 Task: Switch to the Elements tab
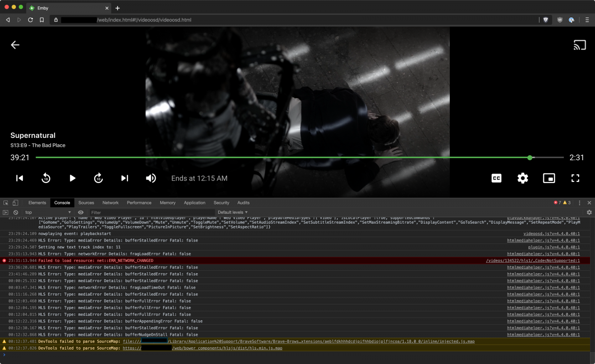(37, 203)
